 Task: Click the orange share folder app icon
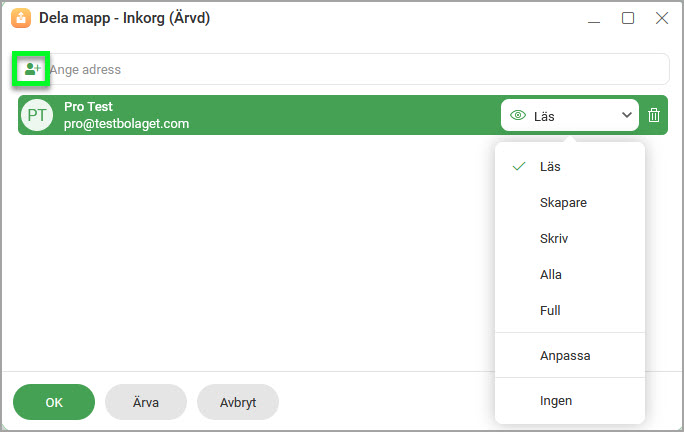click(x=21, y=18)
